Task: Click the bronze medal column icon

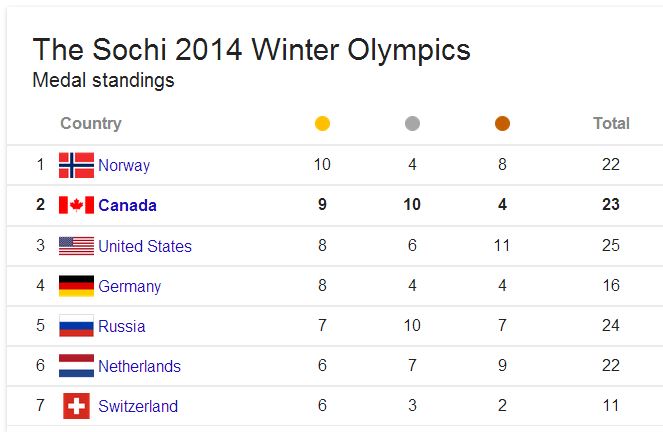Action: click(x=502, y=124)
